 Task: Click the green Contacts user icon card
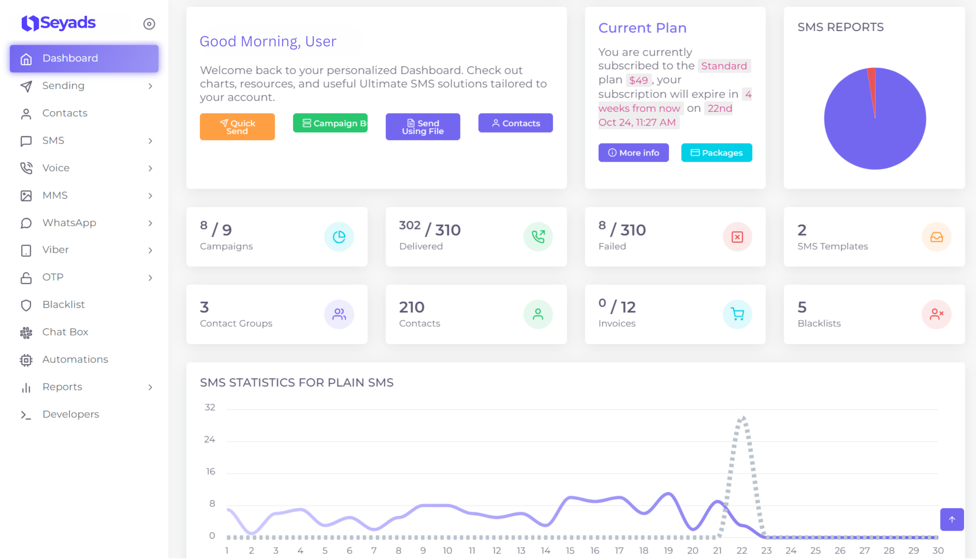[x=538, y=314]
